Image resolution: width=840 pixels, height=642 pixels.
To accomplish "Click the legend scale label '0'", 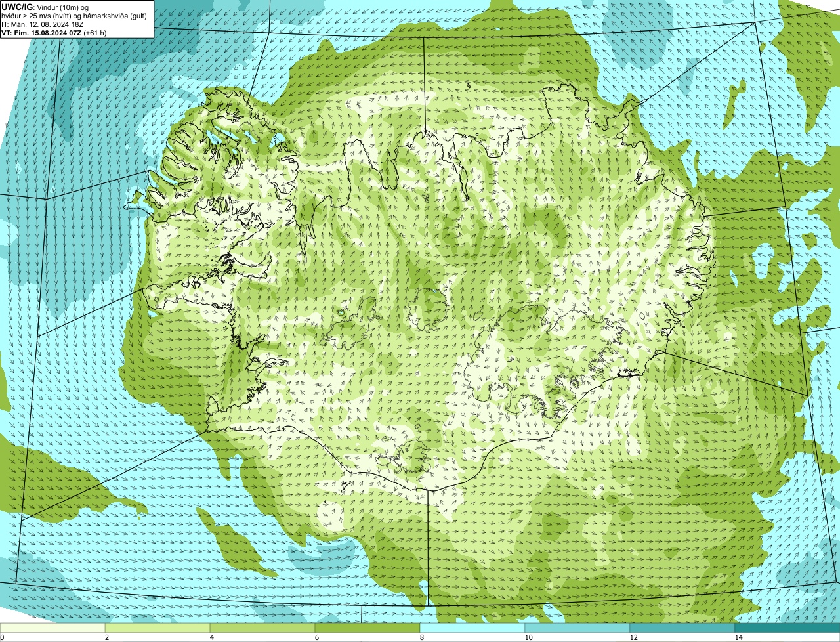I will pos(2,637).
